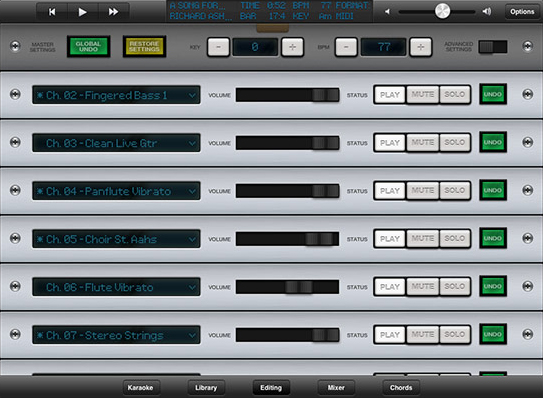Increase the key with plus button

[292, 47]
